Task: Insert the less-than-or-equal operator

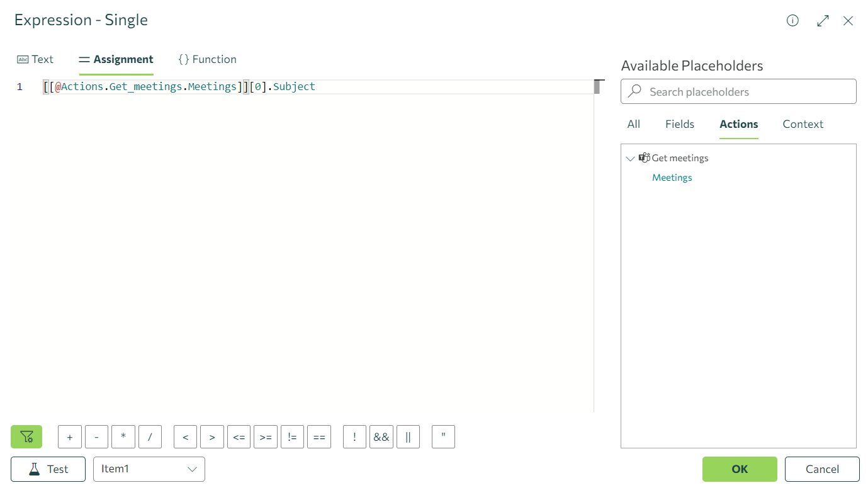Action: 239,436
